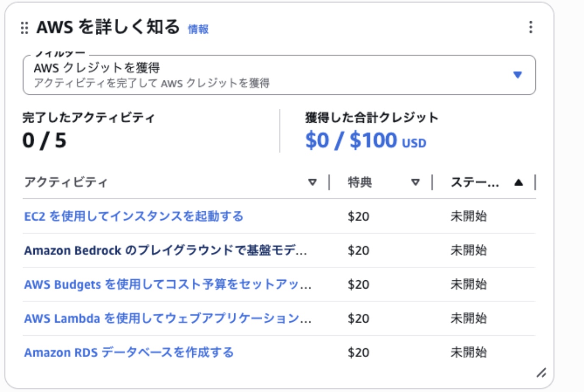The width and height of the screenshot is (584, 392).
Task: Open the 情報 info link
Action: point(198,29)
